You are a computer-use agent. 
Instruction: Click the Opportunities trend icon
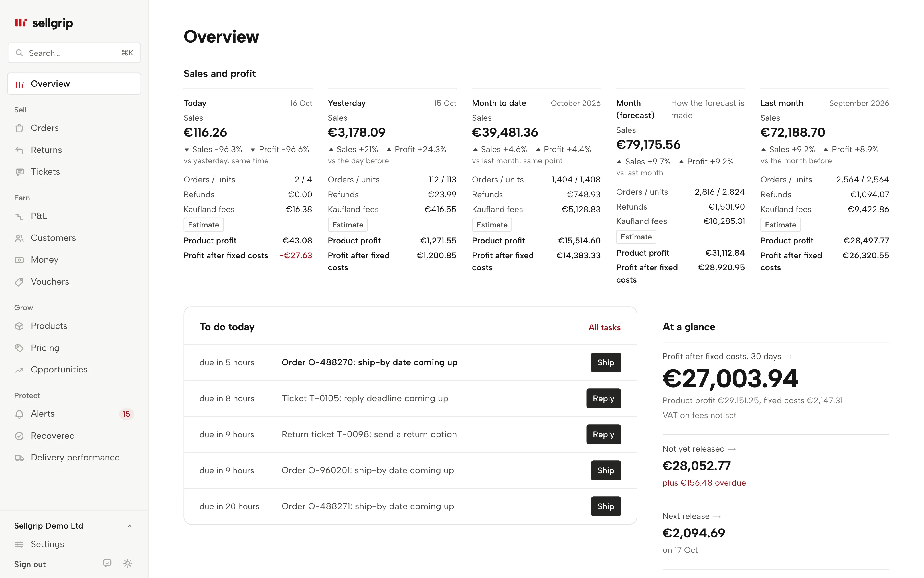click(x=19, y=370)
